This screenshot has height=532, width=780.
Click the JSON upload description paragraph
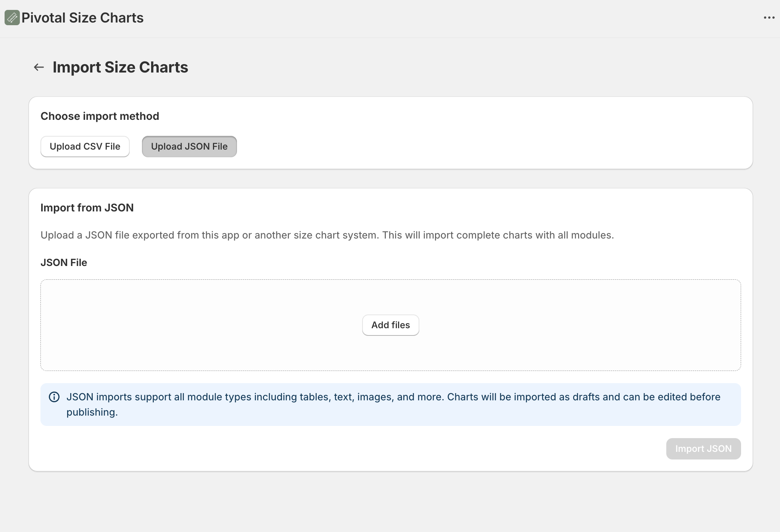coord(327,235)
